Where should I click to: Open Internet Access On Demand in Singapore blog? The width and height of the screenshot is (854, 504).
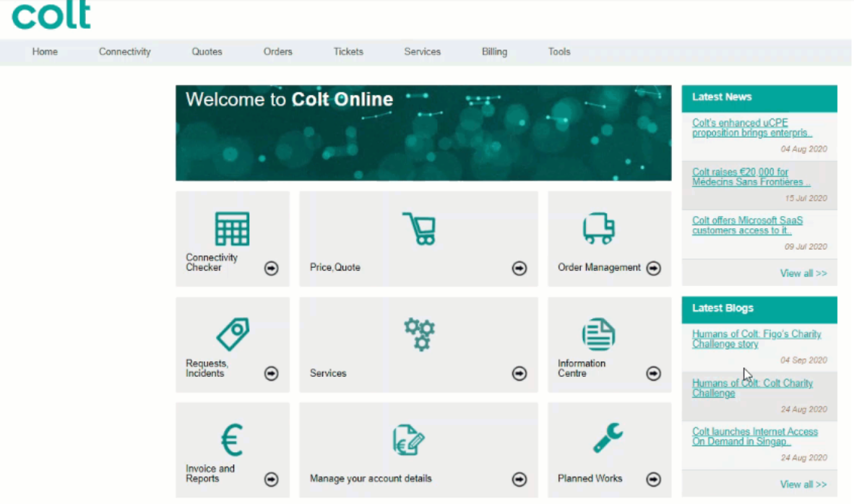[x=755, y=437]
